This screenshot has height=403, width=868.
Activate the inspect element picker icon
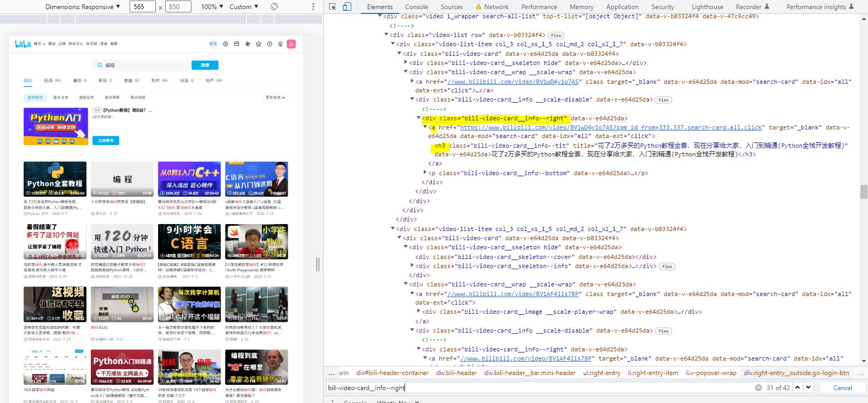(333, 6)
